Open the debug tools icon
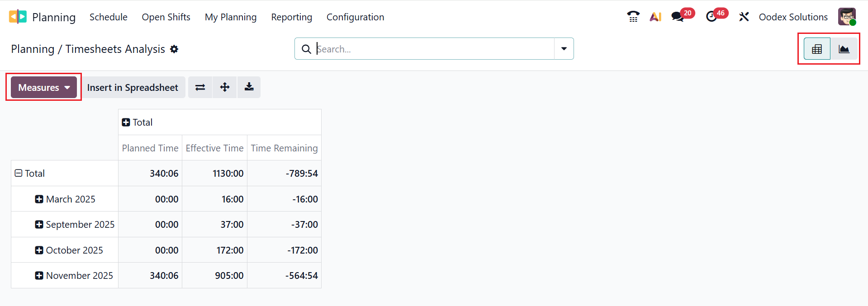 tap(744, 17)
